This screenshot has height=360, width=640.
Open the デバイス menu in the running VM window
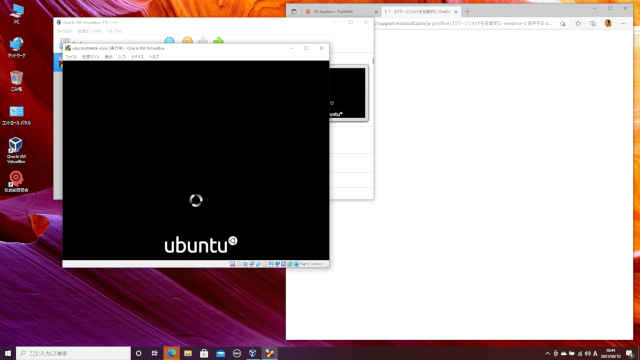point(137,57)
